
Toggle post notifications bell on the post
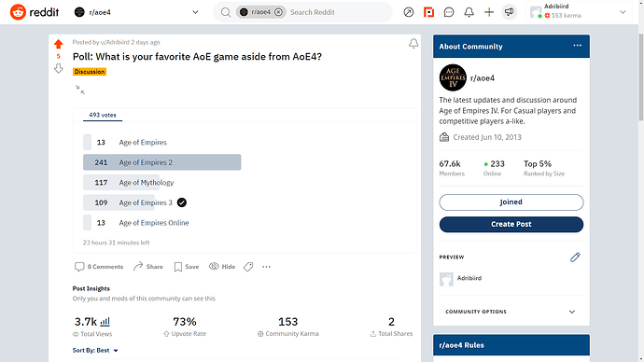tap(413, 44)
